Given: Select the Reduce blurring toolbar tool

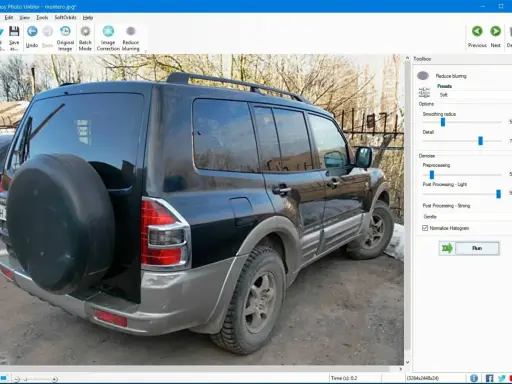Looking at the screenshot, I should pos(131,38).
